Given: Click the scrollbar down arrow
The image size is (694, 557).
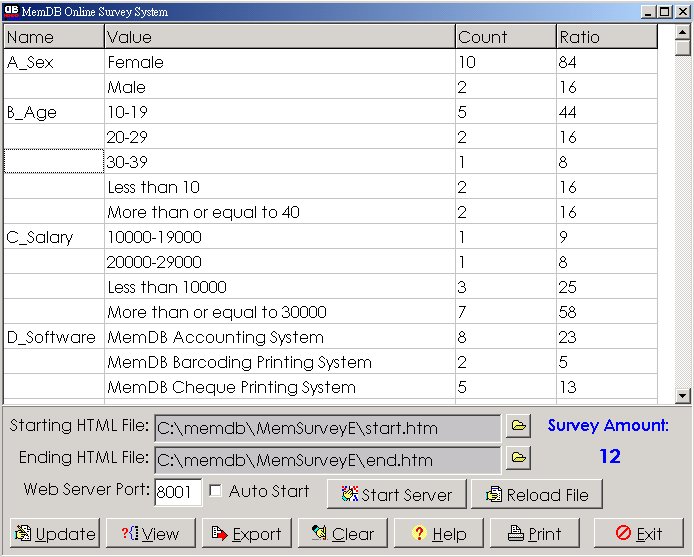Looking at the screenshot, I should tap(682, 395).
